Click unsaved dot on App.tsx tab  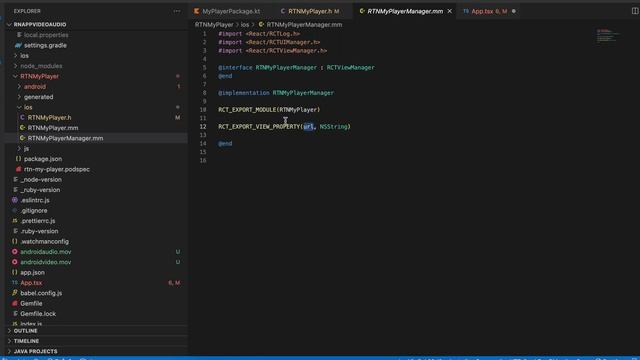click(x=514, y=11)
